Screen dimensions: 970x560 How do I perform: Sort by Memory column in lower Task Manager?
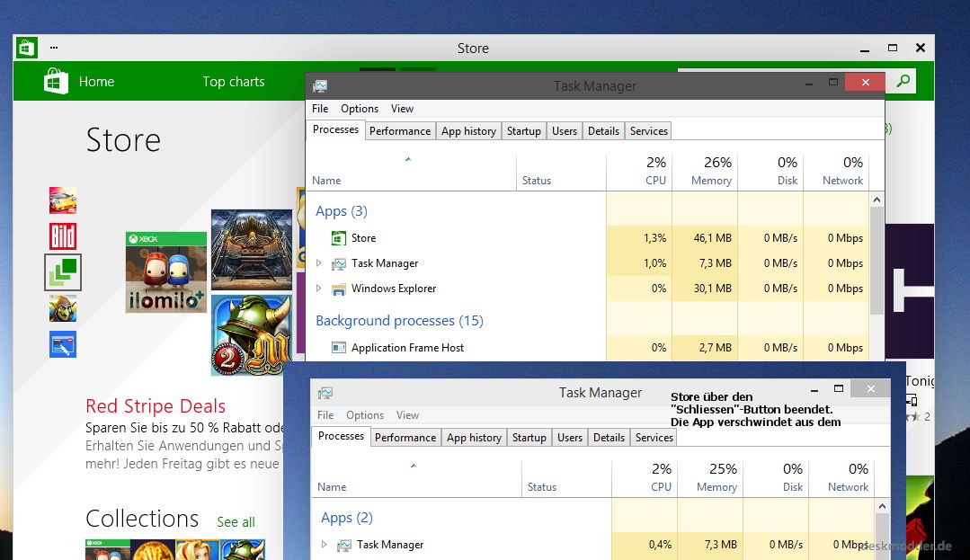pyautogui.click(x=710, y=477)
